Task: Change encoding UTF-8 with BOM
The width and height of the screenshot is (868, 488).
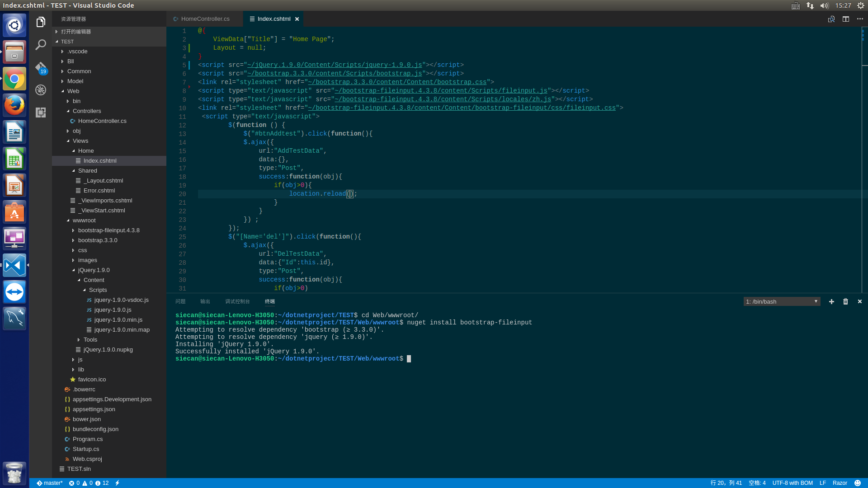Action: [x=793, y=483]
